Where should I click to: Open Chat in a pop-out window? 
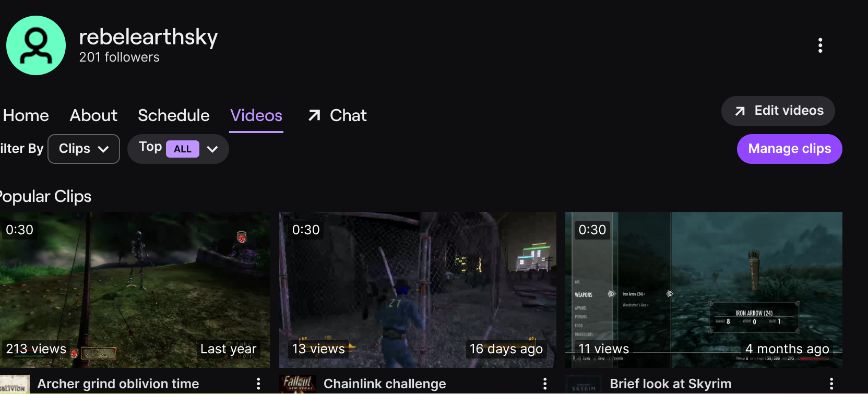tap(337, 115)
